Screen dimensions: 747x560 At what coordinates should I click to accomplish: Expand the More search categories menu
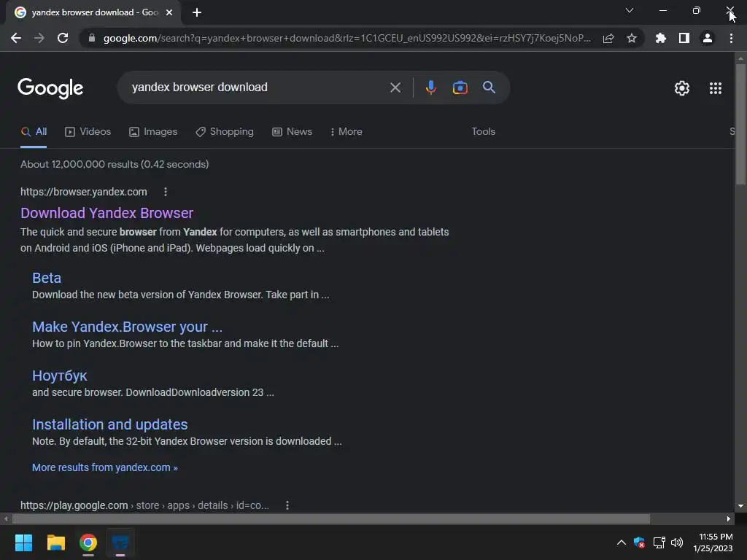pyautogui.click(x=346, y=132)
